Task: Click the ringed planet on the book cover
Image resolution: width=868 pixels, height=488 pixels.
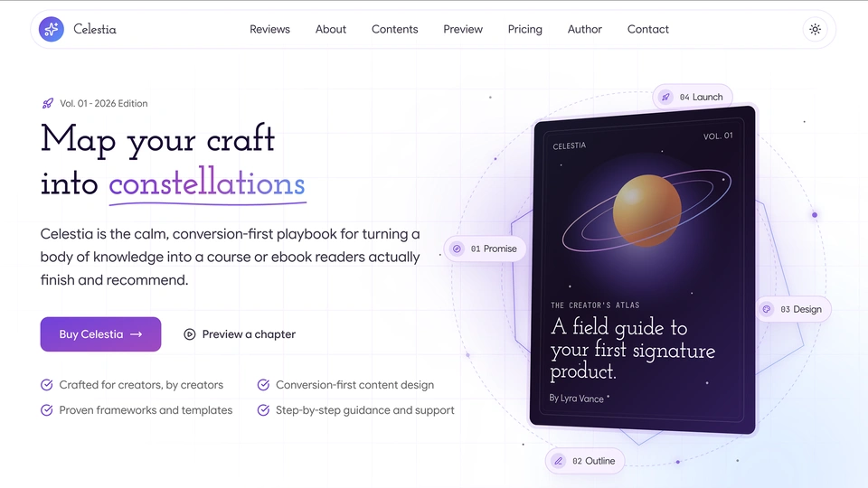Action: click(x=646, y=211)
